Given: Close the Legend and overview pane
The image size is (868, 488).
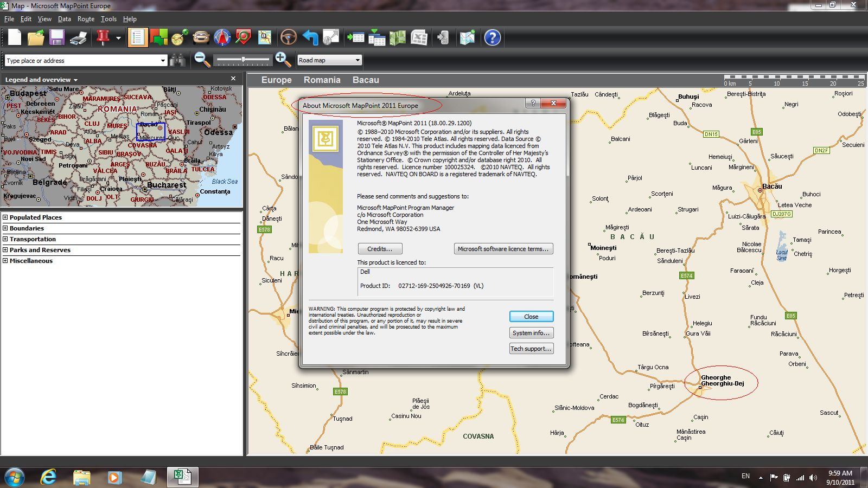Looking at the screenshot, I should click(x=233, y=79).
